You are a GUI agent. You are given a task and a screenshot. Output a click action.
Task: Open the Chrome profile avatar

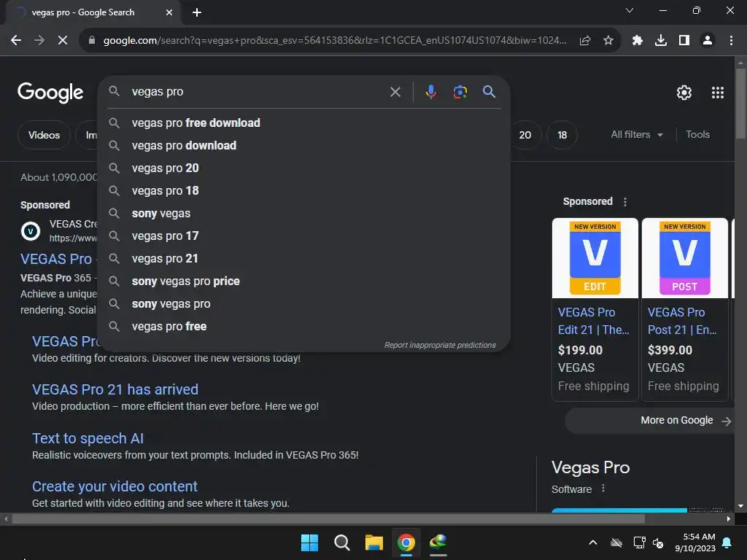[708, 41]
